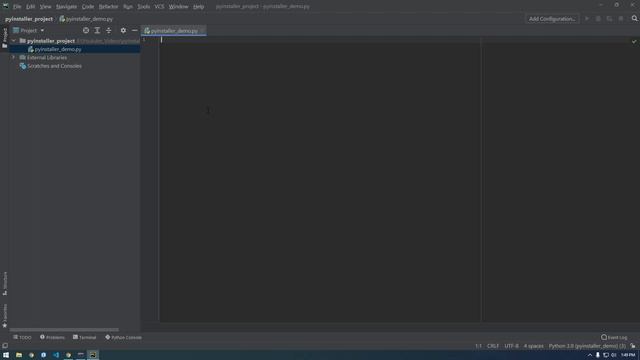This screenshot has height=360, width=640.
Task: Click the system clock in the taskbar
Action: pos(628,355)
